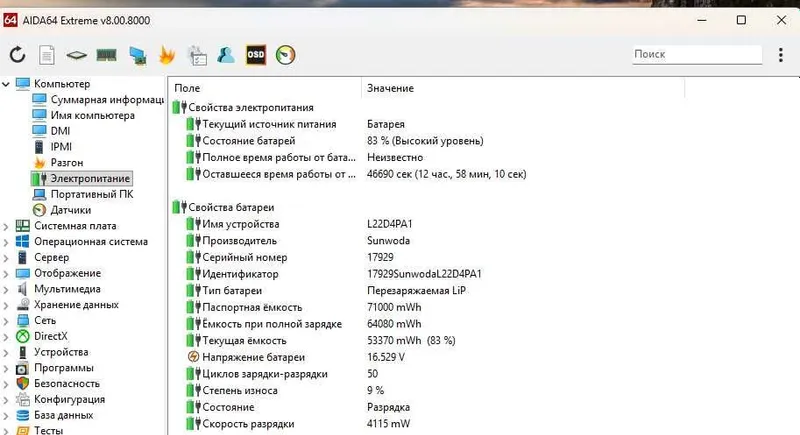Image resolution: width=800 pixels, height=435 pixels.
Task: Select the Свойства электропитания group header
Action: tap(243, 108)
